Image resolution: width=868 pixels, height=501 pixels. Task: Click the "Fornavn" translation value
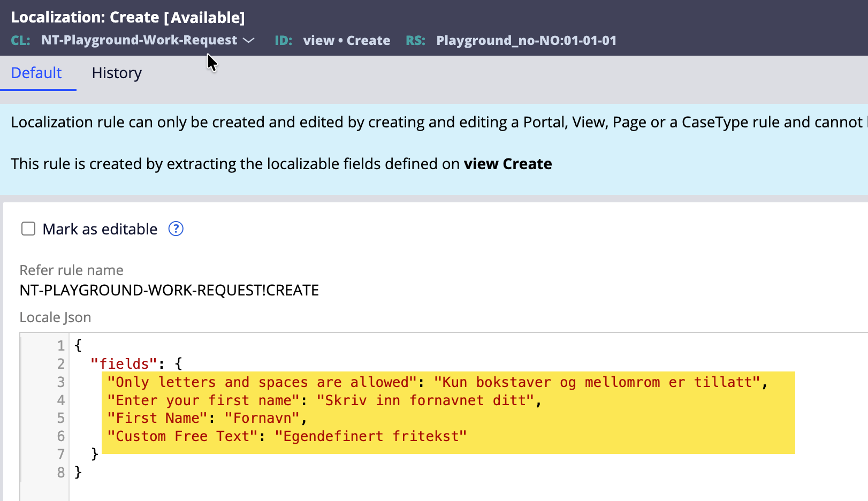262,418
